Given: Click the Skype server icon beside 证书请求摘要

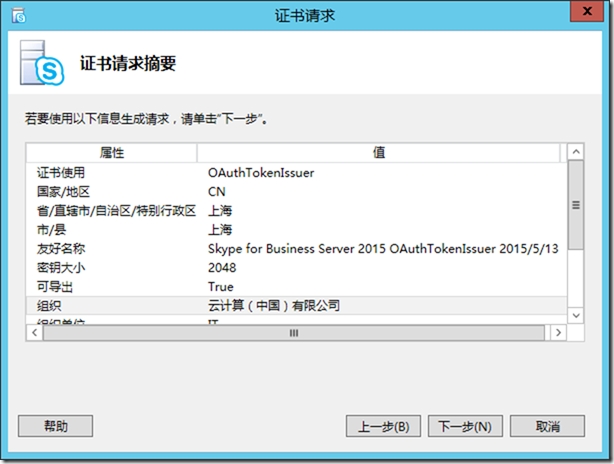Looking at the screenshot, I should (x=42, y=63).
